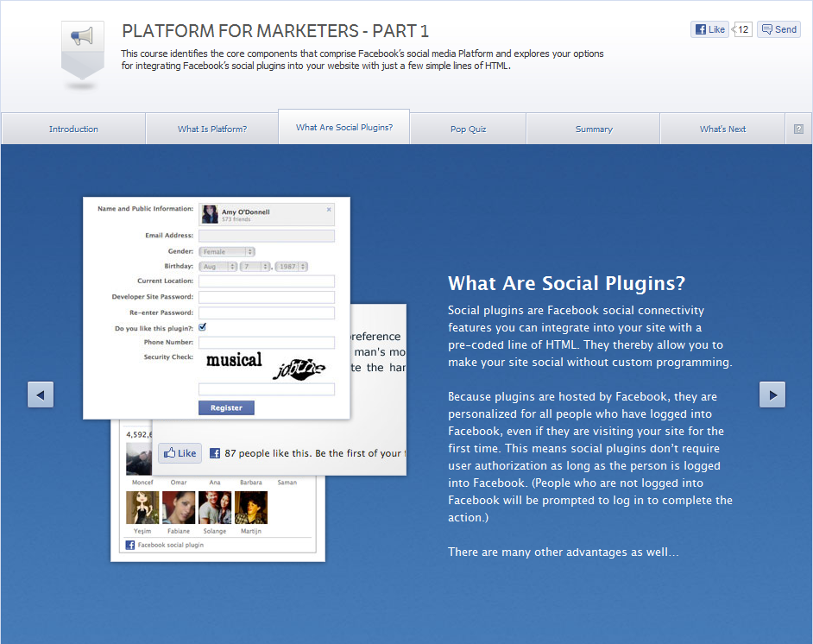Click the Facebook logo beside 87 people
Image resolution: width=813 pixels, height=644 pixels.
click(x=215, y=453)
